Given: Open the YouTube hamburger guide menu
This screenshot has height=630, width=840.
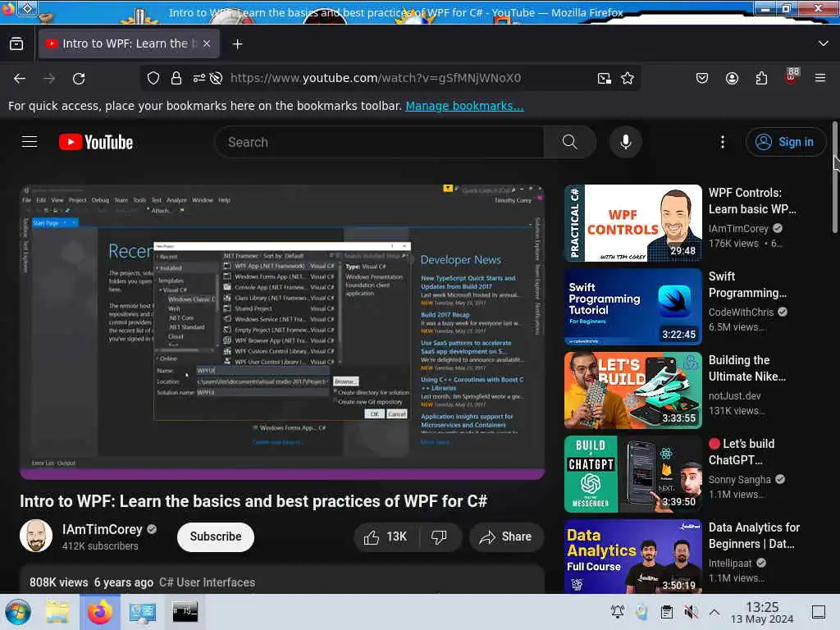Looking at the screenshot, I should pos(30,142).
